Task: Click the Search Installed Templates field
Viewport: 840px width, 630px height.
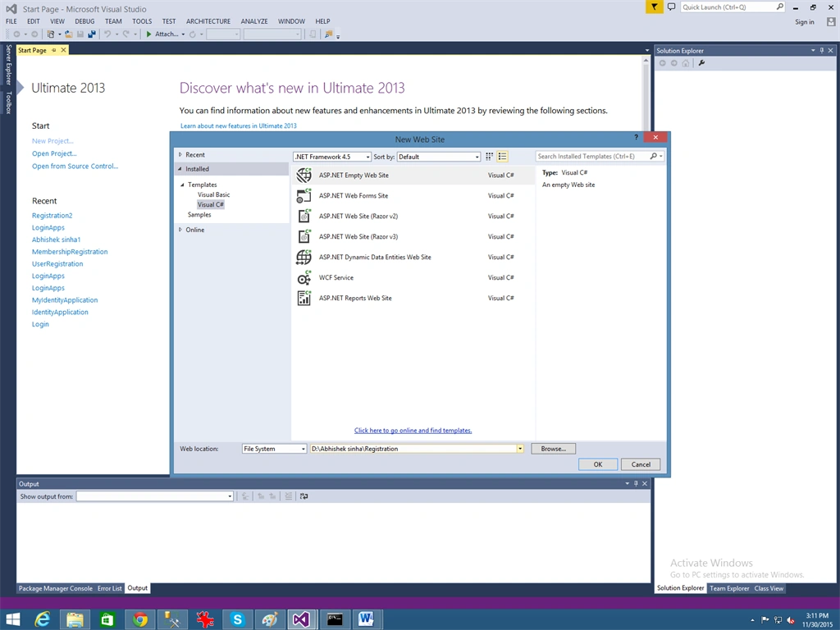Action: point(593,157)
